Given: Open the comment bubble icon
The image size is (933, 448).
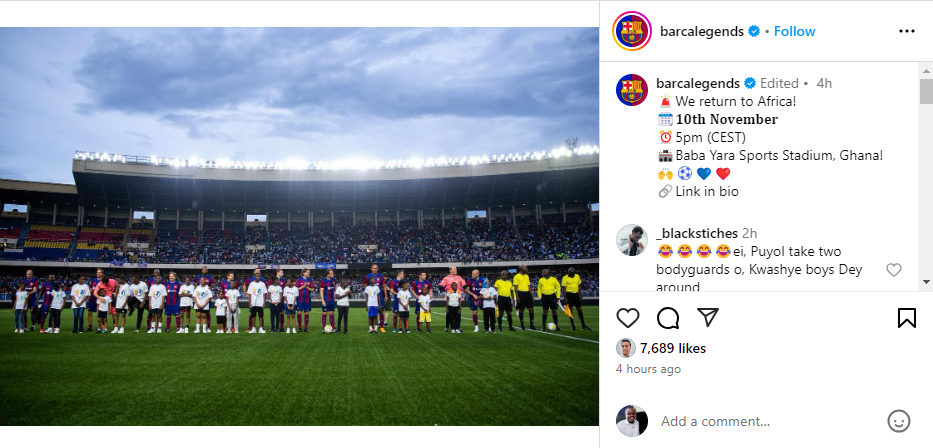Looking at the screenshot, I should point(668,318).
